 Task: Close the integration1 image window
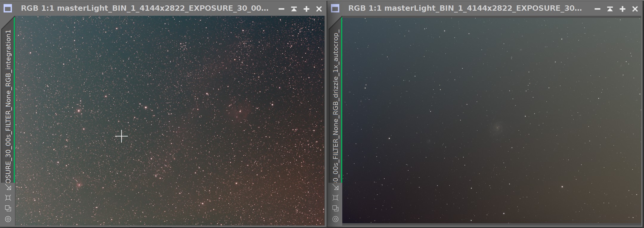coord(319,9)
